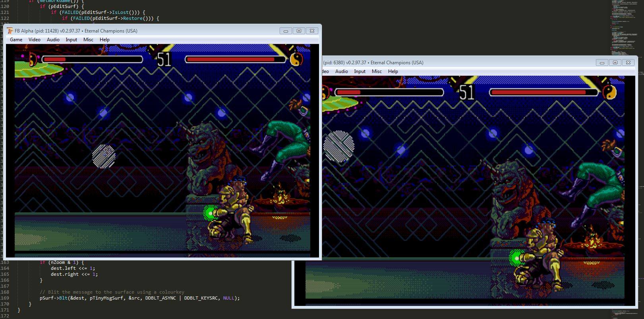Open Audio menu in pid 11428 window

pos(53,40)
